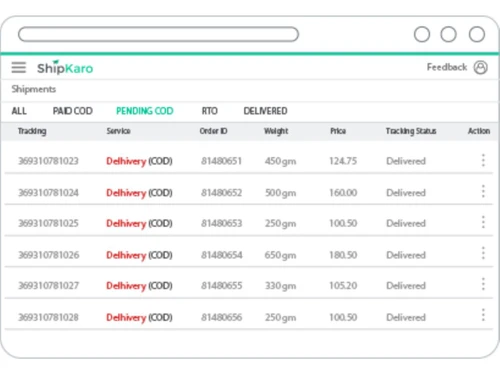This screenshot has height=375, width=500.
Task: Select the PENDING COD tab
Action: tap(145, 111)
